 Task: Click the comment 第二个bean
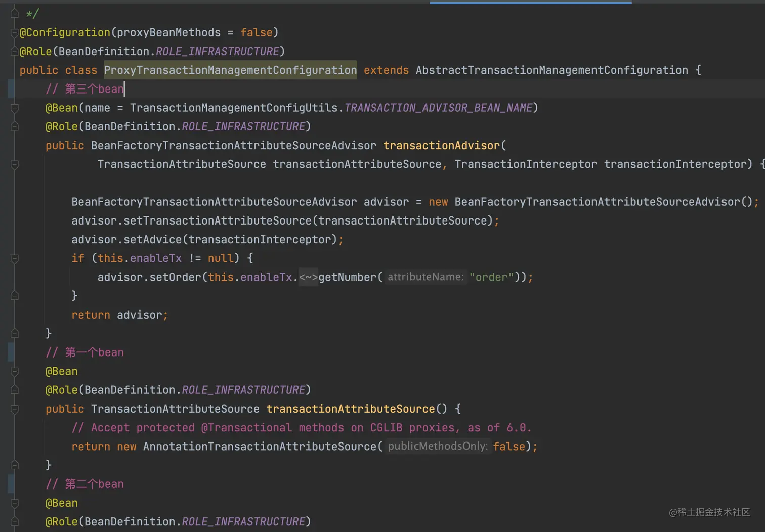coord(84,484)
